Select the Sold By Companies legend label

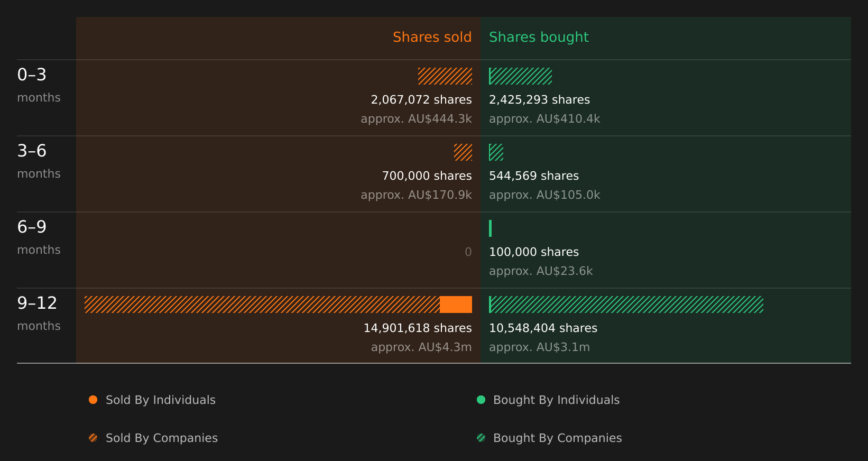click(x=162, y=438)
